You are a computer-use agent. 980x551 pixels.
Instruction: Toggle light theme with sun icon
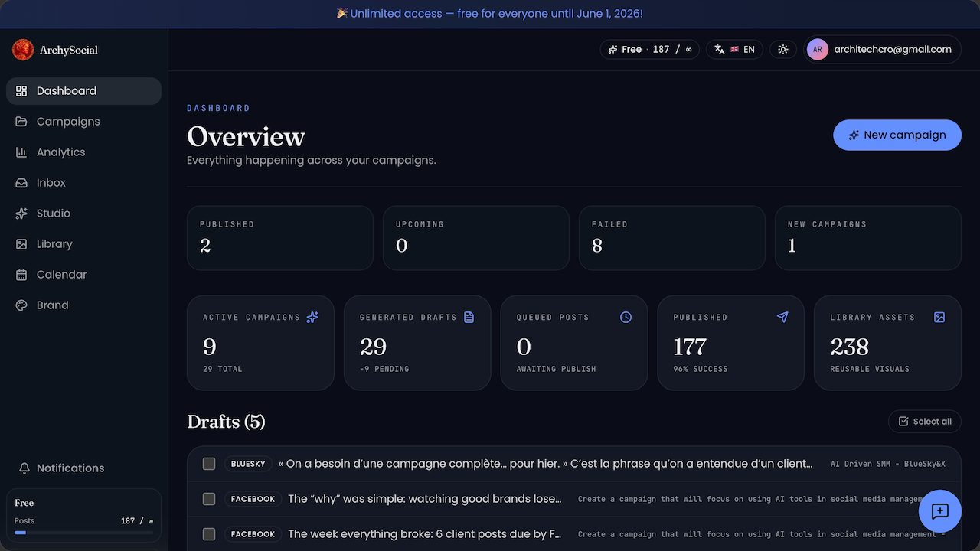782,50
